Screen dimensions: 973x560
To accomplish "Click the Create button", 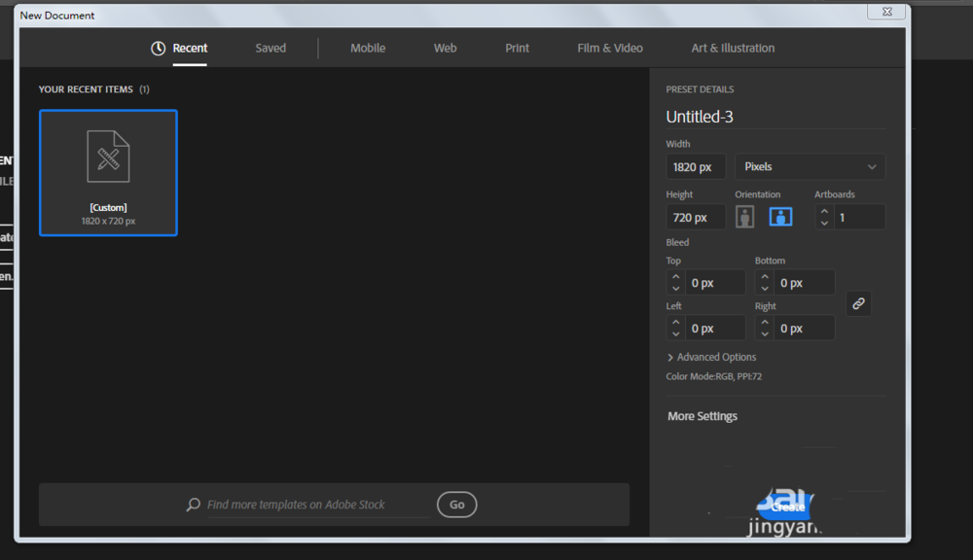I will 788,507.
